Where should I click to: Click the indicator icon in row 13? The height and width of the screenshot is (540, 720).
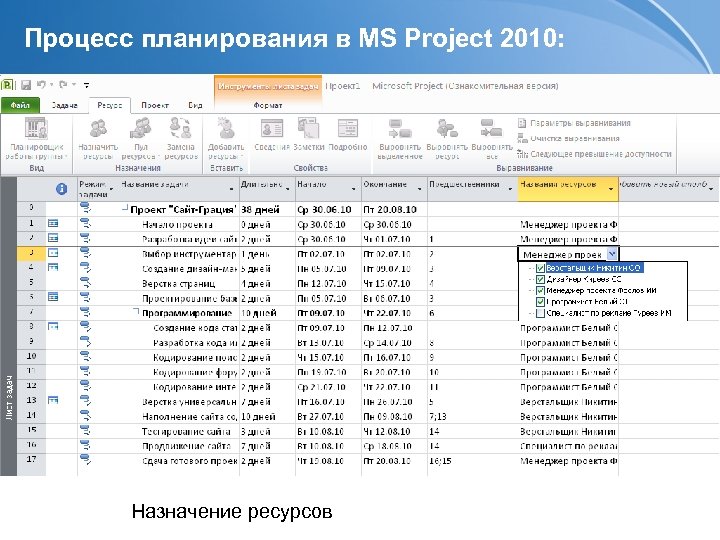[53, 400]
